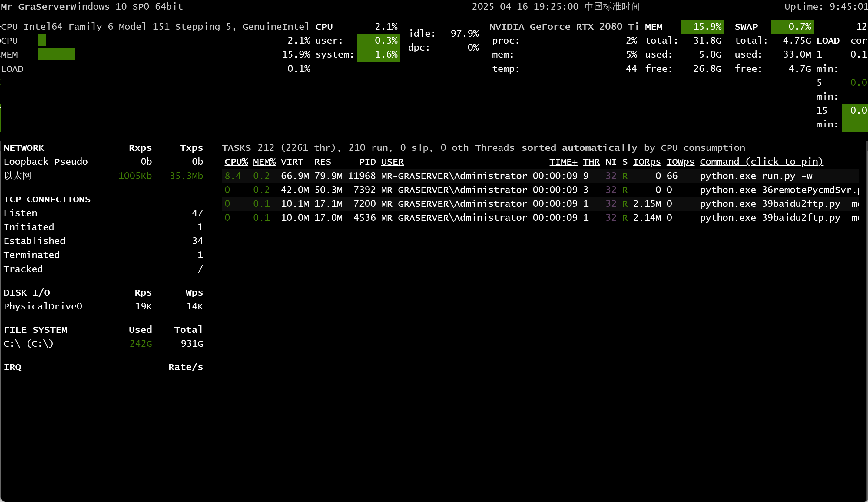The image size is (868, 502).
Task: Sort processes by MEM% column header
Action: (264, 162)
